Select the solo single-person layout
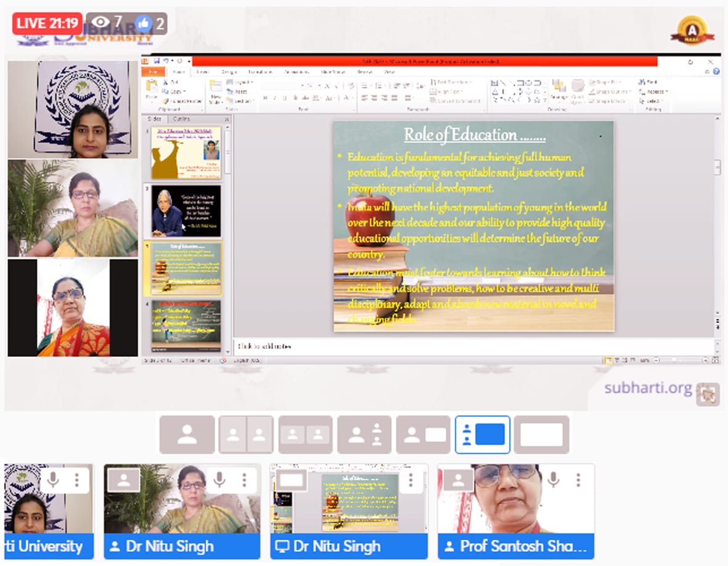Image resolution: width=728 pixels, height=566 pixels. tap(187, 435)
